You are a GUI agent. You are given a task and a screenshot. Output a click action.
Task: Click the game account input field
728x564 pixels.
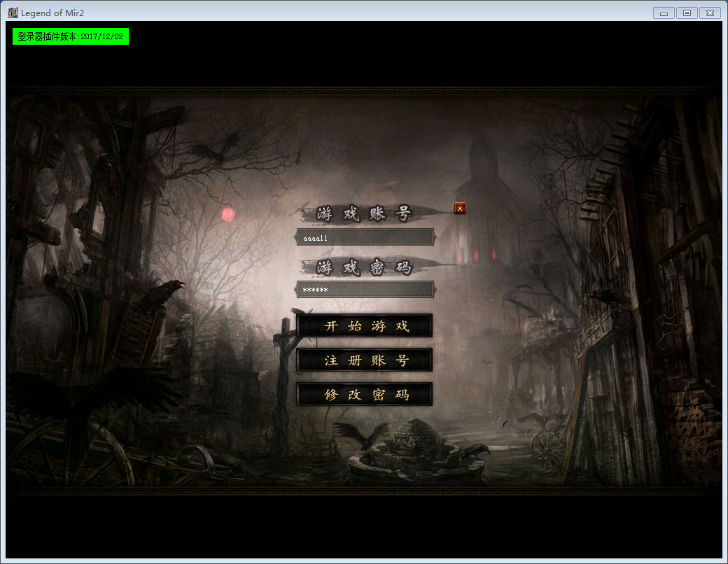[365, 237]
